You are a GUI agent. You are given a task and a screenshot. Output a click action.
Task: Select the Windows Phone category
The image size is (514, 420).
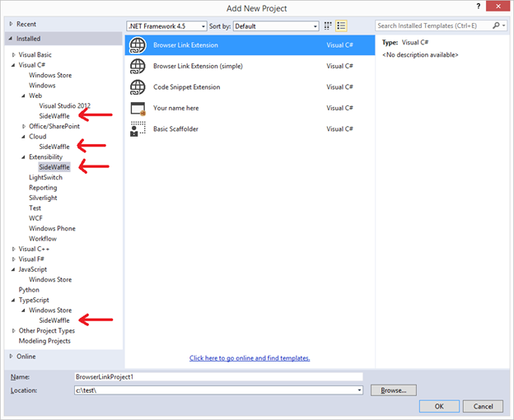tap(52, 228)
